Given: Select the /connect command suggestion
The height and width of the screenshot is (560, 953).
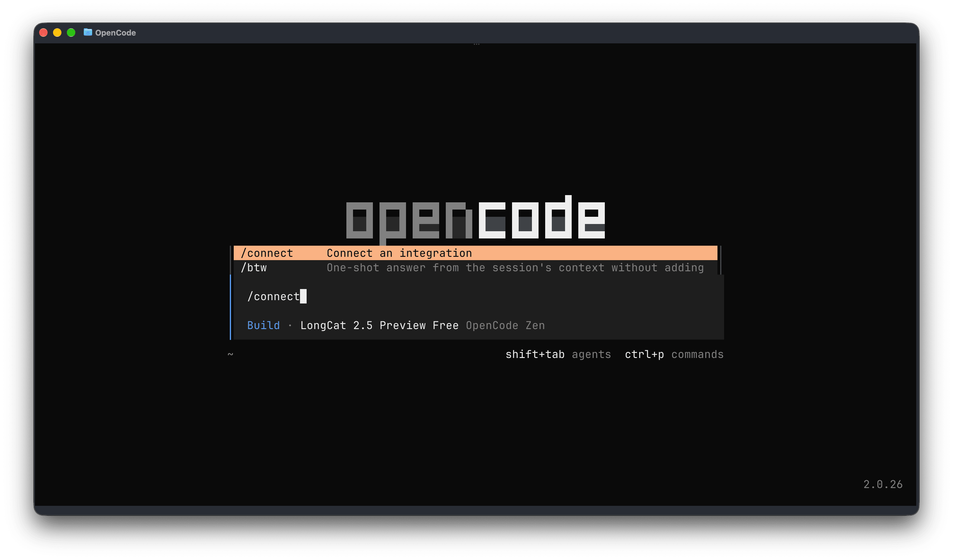Looking at the screenshot, I should pos(475,253).
